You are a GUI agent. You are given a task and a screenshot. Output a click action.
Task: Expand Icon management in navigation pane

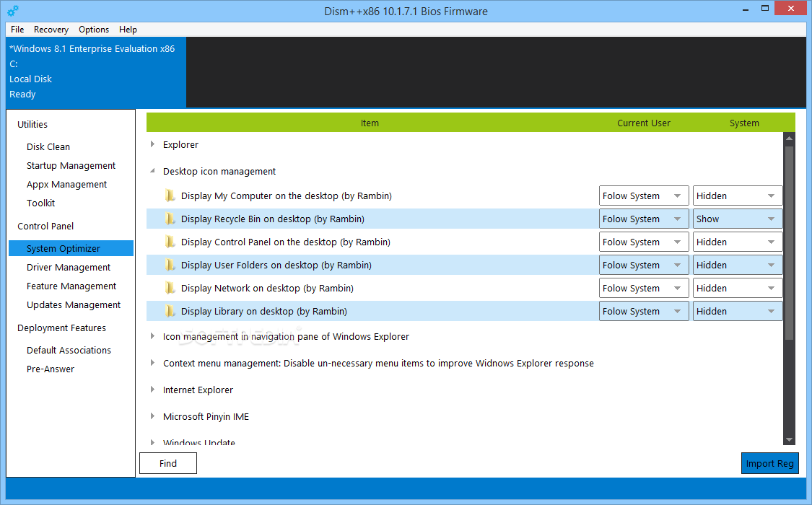152,336
